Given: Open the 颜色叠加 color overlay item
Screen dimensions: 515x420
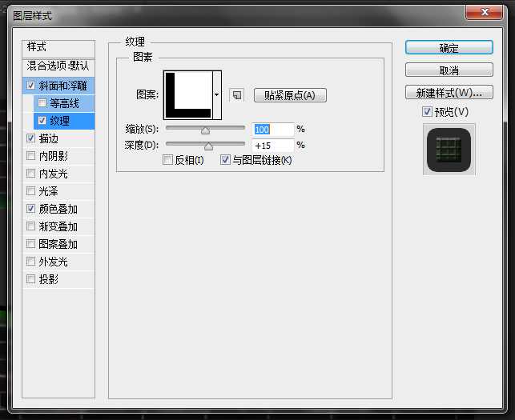Looking at the screenshot, I should (x=58, y=209).
